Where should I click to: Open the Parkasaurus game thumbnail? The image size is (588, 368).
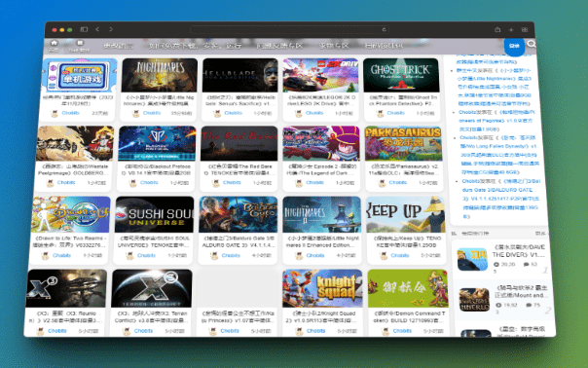tap(403, 143)
